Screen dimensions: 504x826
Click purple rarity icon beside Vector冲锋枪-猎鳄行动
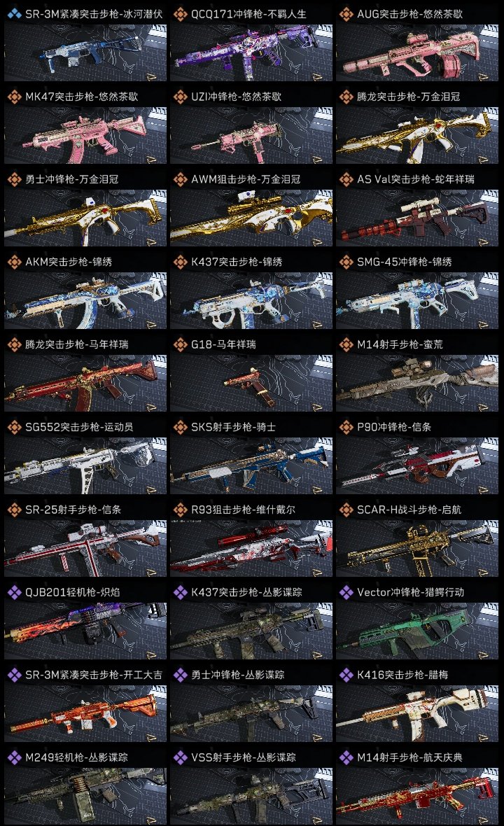[346, 591]
